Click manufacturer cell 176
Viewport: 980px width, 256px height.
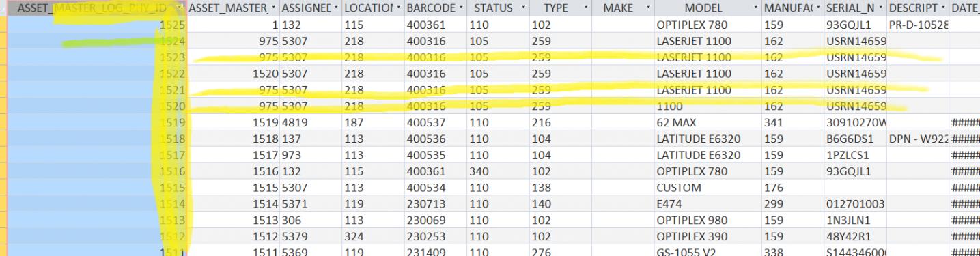pos(793,187)
